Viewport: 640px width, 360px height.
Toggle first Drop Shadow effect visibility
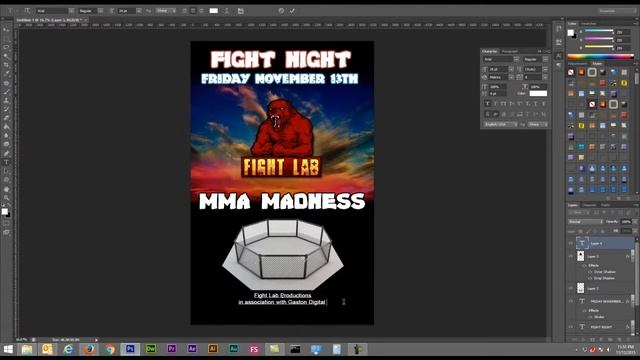590,272
